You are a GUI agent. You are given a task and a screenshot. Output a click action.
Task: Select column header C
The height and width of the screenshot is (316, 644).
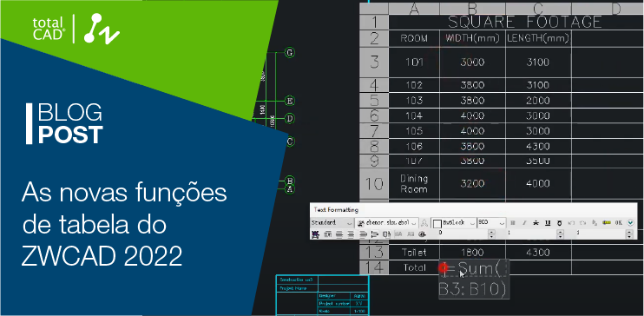[x=538, y=9]
